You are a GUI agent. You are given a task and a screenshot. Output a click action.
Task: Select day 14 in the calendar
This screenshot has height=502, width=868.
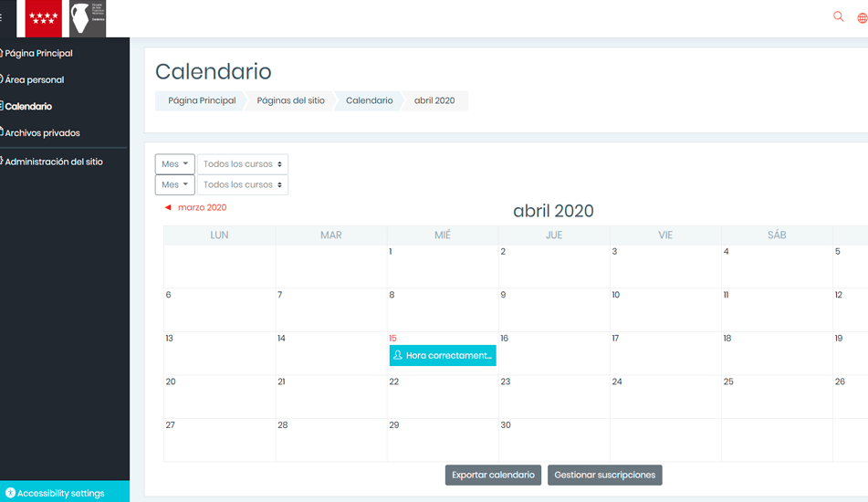(x=281, y=339)
